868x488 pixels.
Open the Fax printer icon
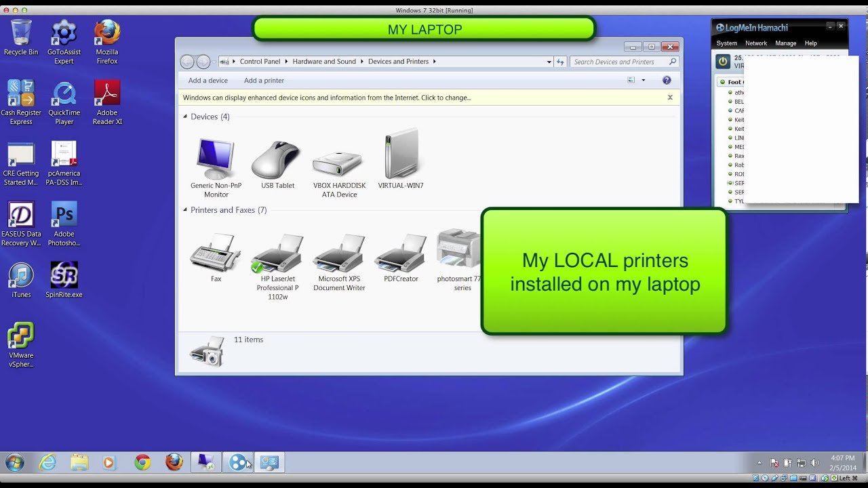coord(216,258)
